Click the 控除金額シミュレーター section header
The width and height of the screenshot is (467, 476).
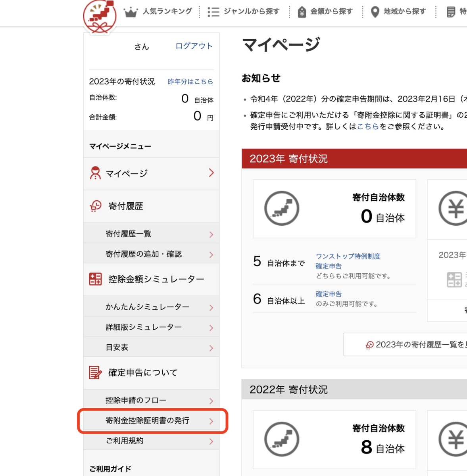pyautogui.click(x=151, y=279)
